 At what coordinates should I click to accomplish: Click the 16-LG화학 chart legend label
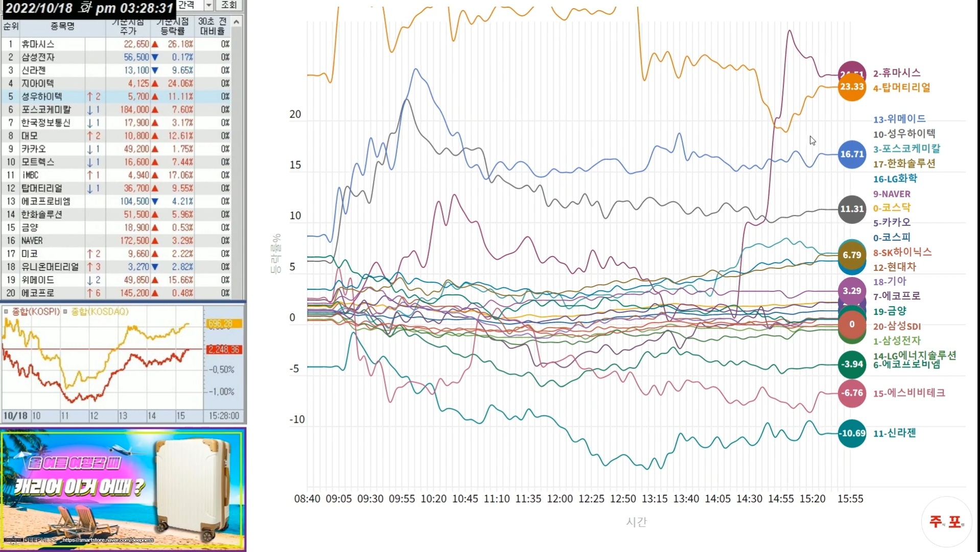(895, 178)
